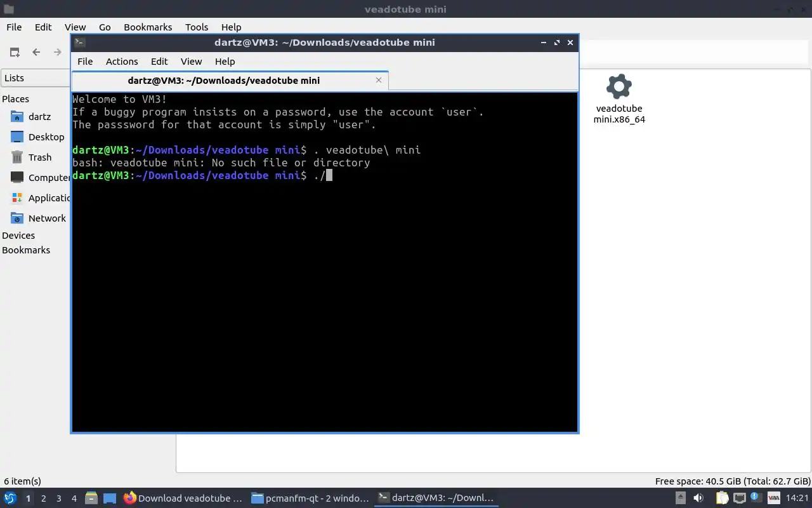Open the veadotube mini.x86_64 executable file
Screen dimensions: 812x508
[619, 99]
